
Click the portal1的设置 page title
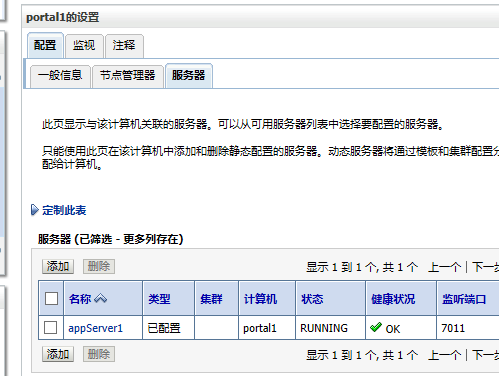coord(63,17)
